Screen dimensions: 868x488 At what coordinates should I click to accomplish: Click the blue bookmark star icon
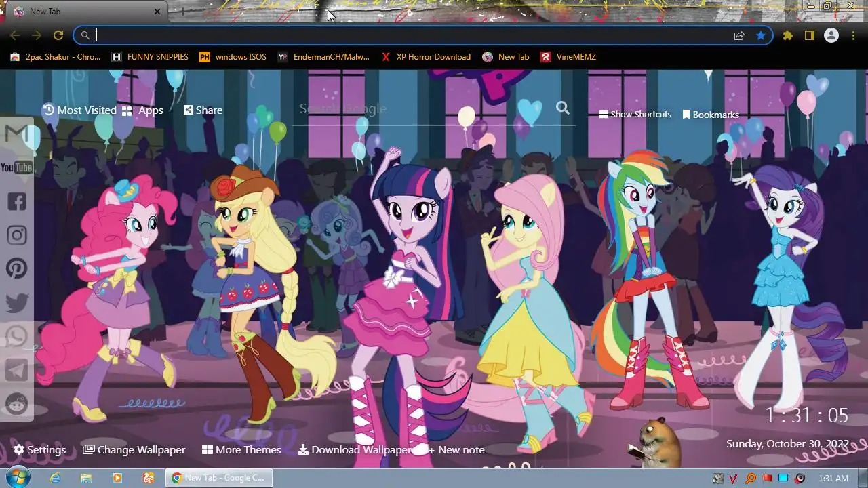click(761, 35)
